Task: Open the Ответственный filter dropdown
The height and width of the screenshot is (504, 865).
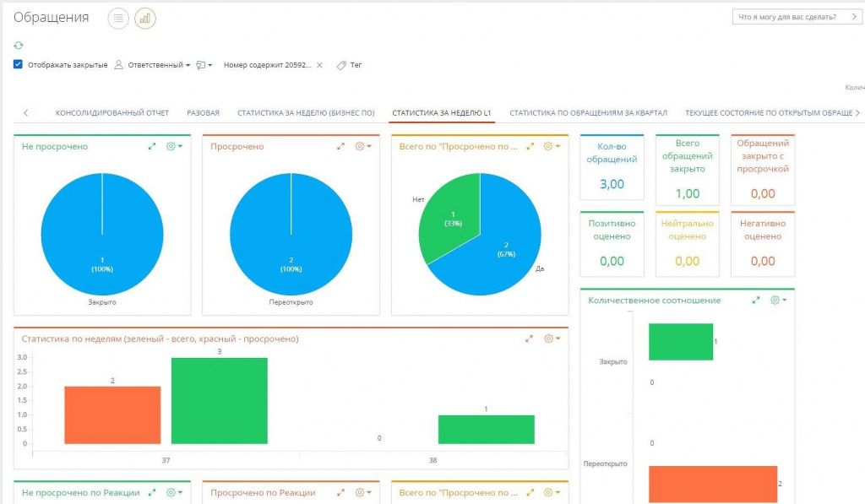Action: click(152, 65)
